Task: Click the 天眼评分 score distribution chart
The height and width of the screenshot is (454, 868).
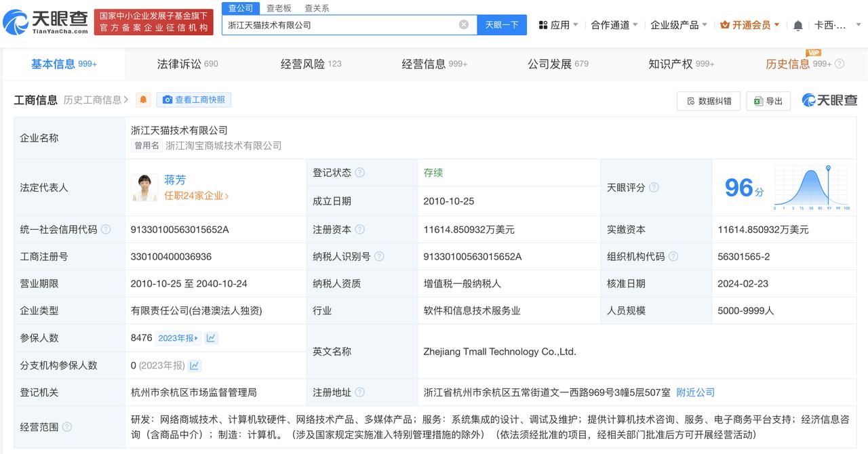Action: (812, 188)
